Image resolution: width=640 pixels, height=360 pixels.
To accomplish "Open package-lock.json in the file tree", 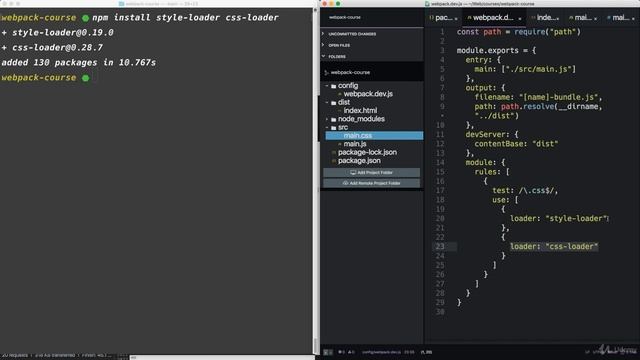I will point(367,152).
